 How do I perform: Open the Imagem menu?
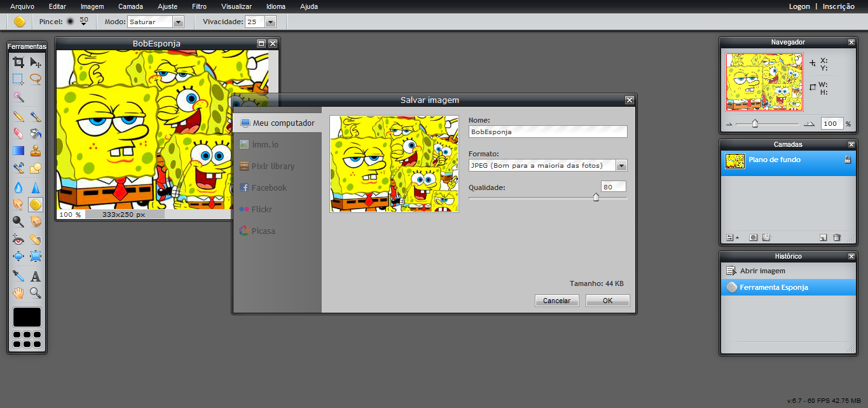(92, 6)
